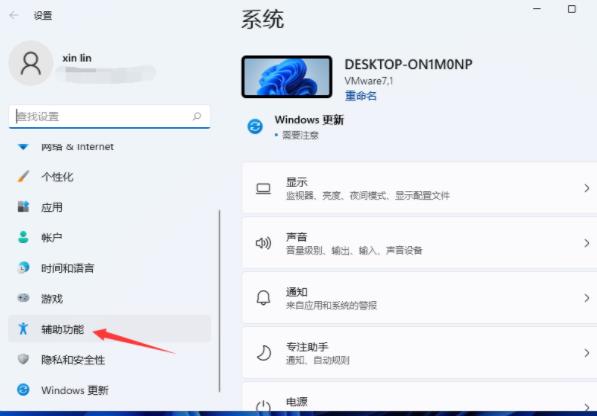Click the 游戏 controller icon
Screen dimensions: 597x416
pos(23,298)
